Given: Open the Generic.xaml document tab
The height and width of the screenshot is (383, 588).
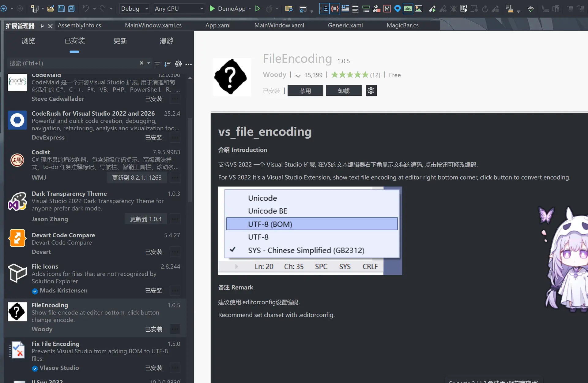Looking at the screenshot, I should click(x=345, y=25).
